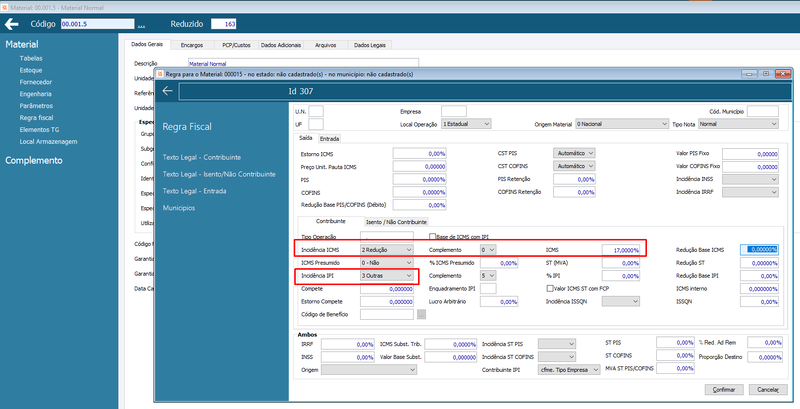
Task: Minimize the Regra para o Material dialog
Action: [750, 74]
